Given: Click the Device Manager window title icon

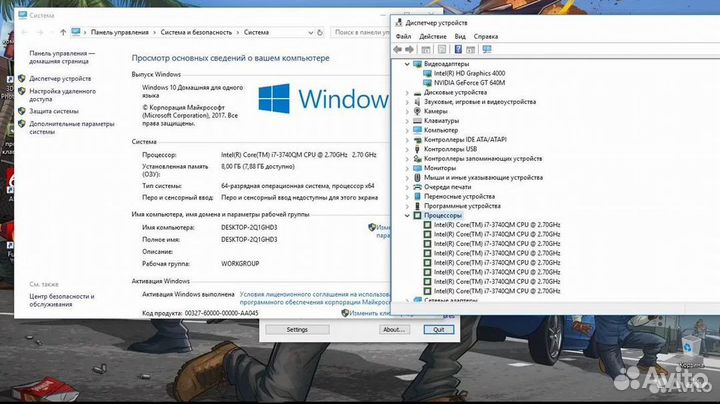Looking at the screenshot, I should click(400, 21).
